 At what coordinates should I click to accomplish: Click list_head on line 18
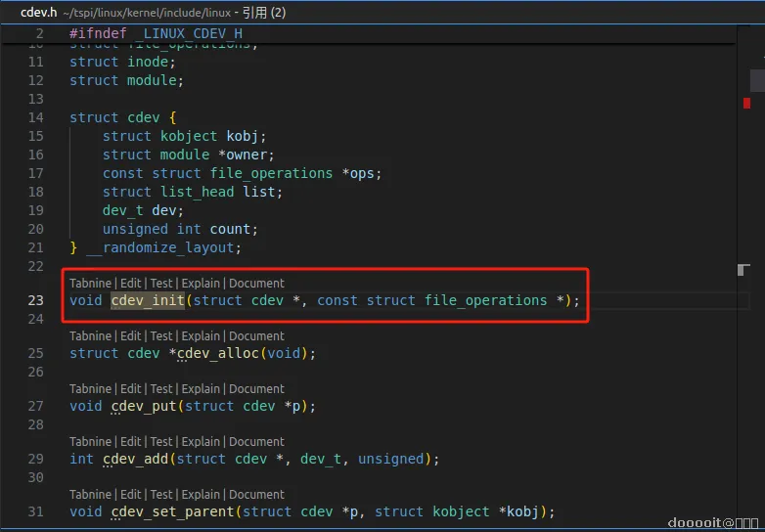pos(197,192)
